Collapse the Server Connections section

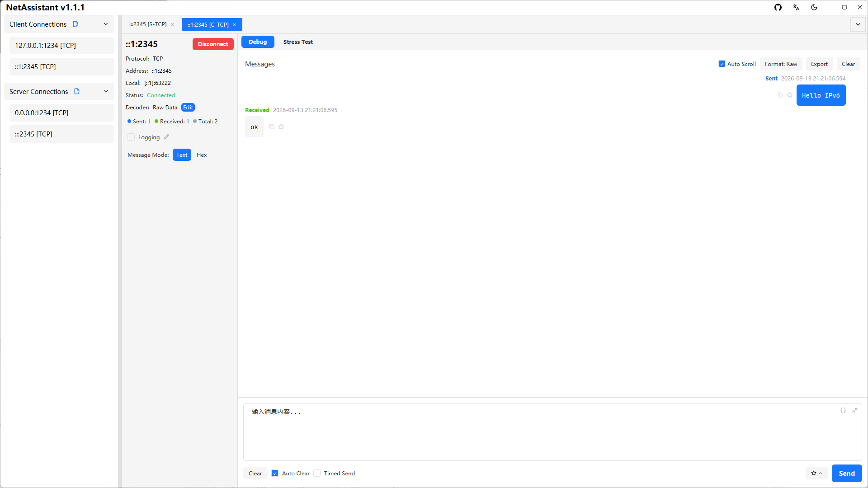click(x=106, y=91)
